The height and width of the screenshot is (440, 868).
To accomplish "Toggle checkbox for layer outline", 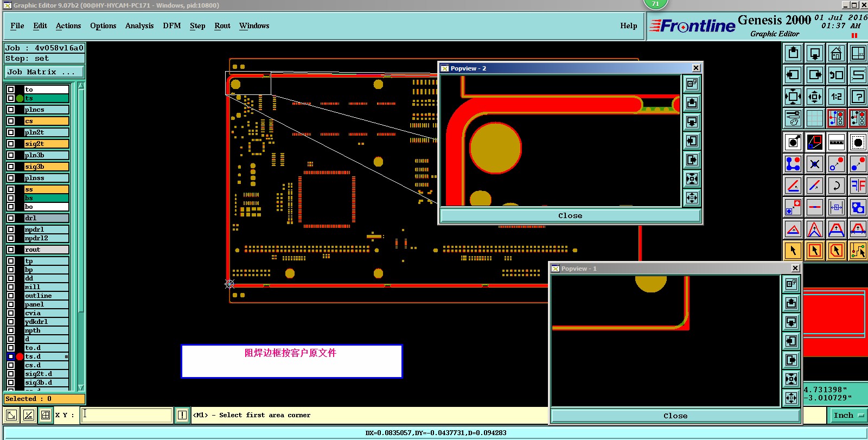I will (11, 296).
